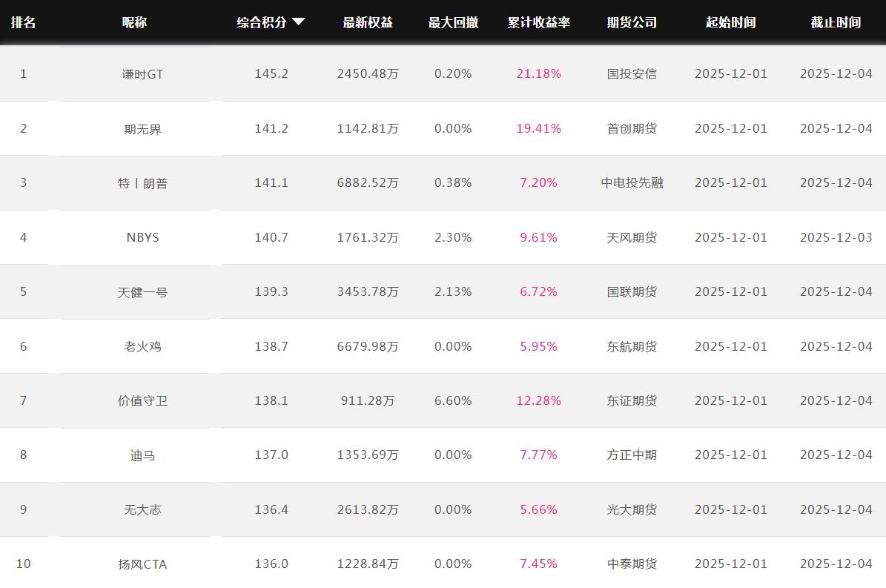
Task: Click the 期货公司 column header
Action: pyautogui.click(x=632, y=22)
